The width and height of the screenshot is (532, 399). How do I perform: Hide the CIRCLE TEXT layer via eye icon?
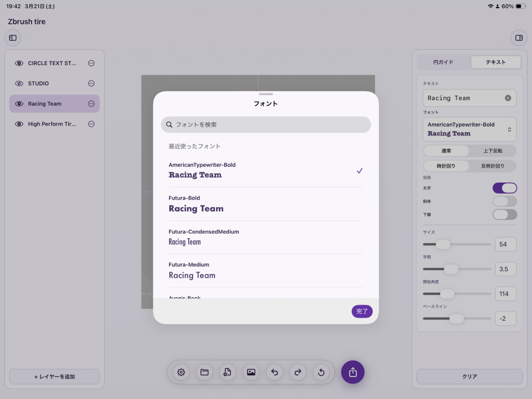pyautogui.click(x=19, y=63)
